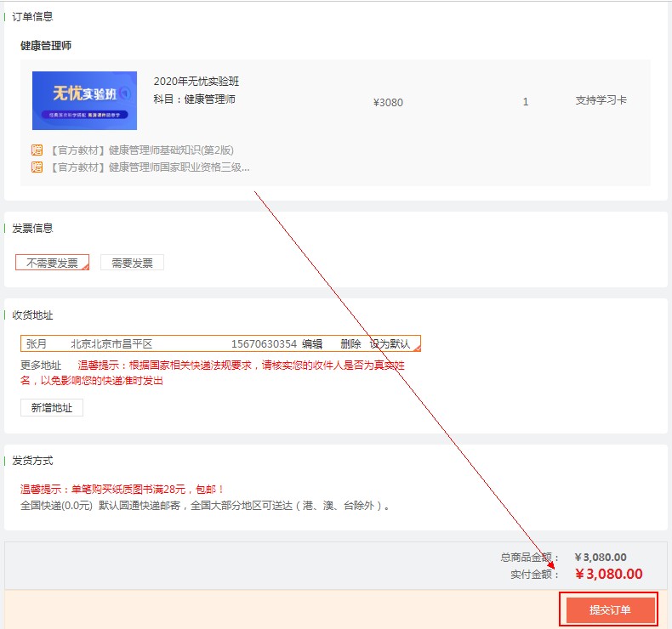
Task: Click the second orange gift icon for 国家职业资格三级 textbook
Action: pyautogui.click(x=37, y=167)
